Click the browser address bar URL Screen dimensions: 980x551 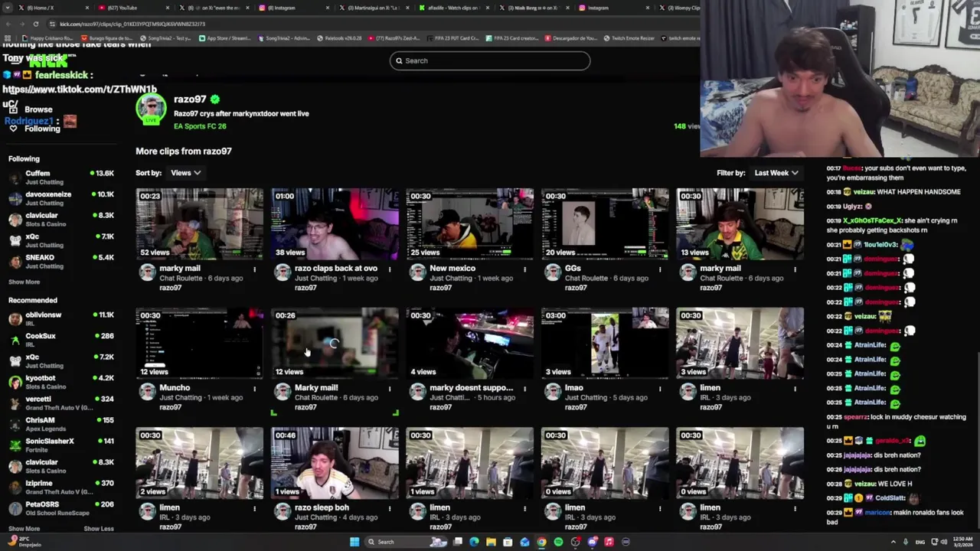[132, 24]
